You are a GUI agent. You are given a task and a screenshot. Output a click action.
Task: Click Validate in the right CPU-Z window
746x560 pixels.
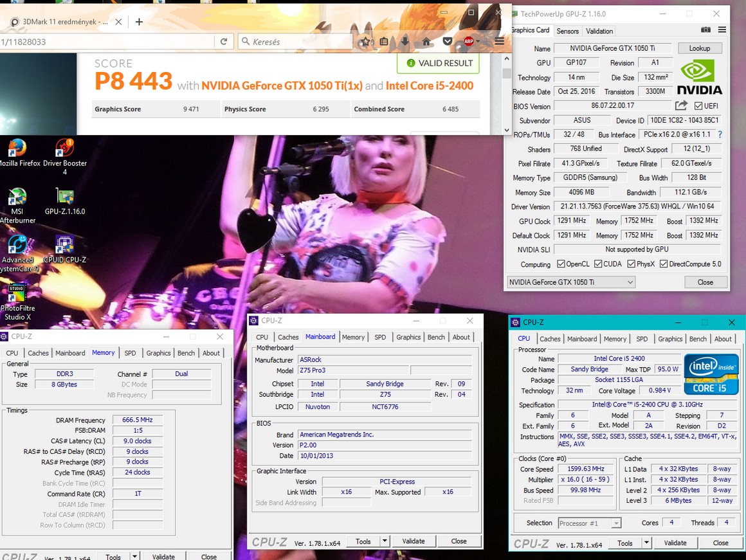(x=675, y=543)
